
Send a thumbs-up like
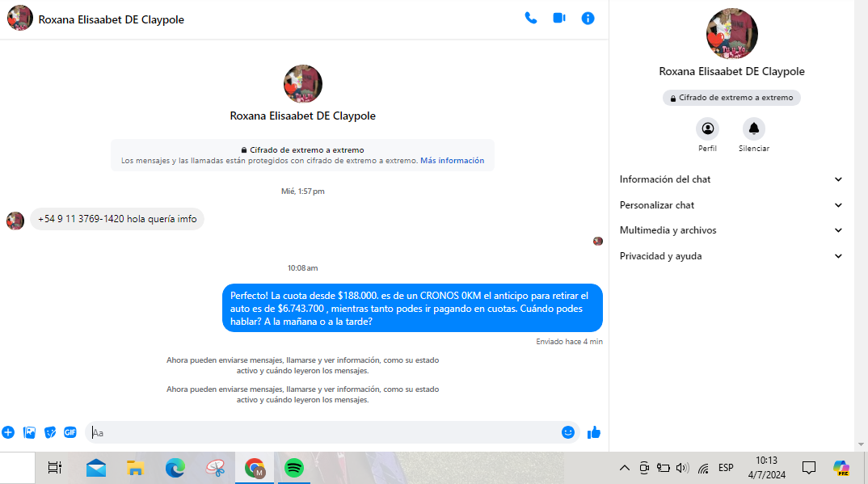(x=594, y=432)
